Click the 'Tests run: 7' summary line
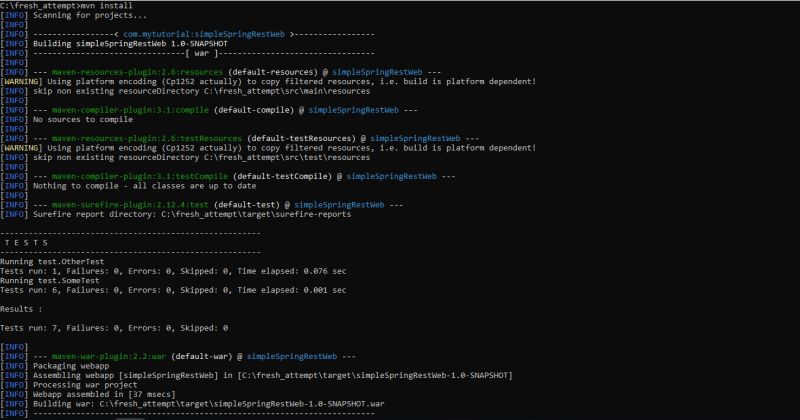Image resolution: width=800 pixels, height=420 pixels. (114, 328)
